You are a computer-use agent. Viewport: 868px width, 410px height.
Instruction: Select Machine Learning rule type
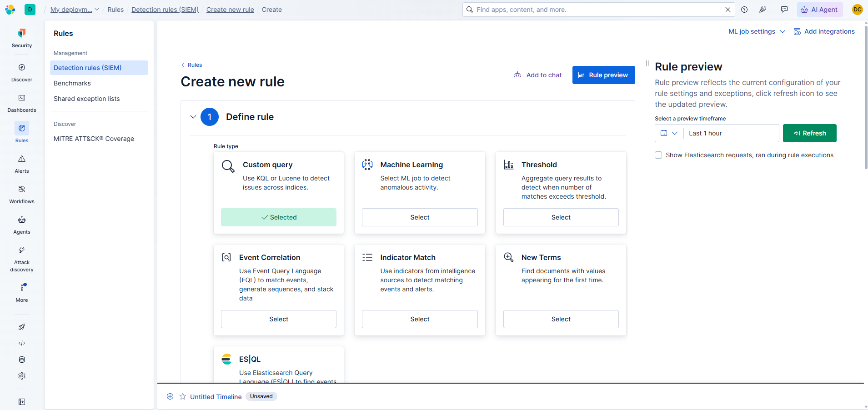(420, 217)
